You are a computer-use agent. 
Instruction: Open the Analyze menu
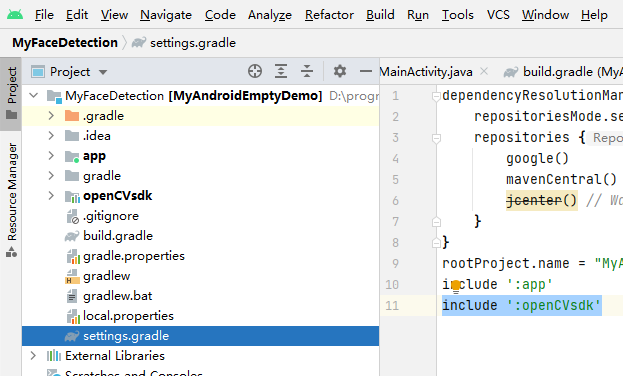[x=270, y=15]
